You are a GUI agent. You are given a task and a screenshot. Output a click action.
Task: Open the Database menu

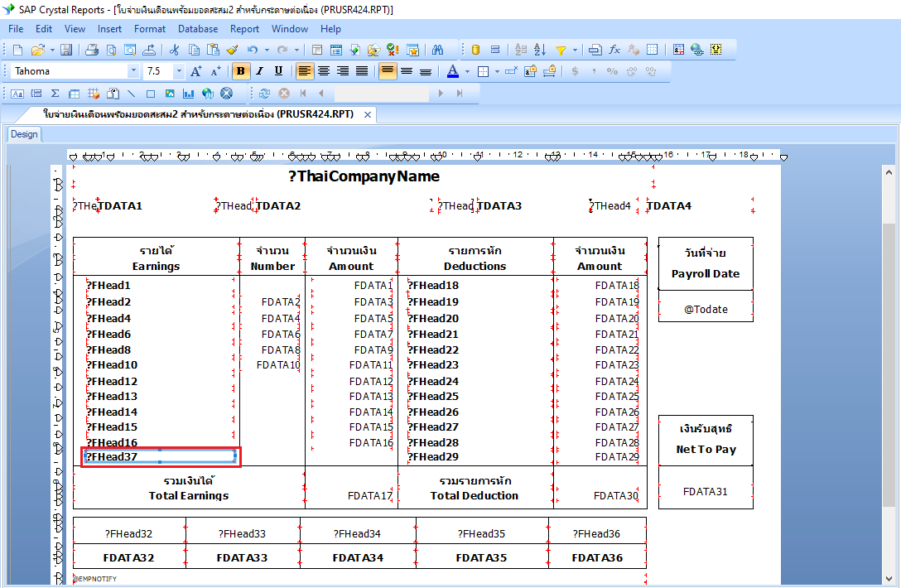click(x=198, y=28)
